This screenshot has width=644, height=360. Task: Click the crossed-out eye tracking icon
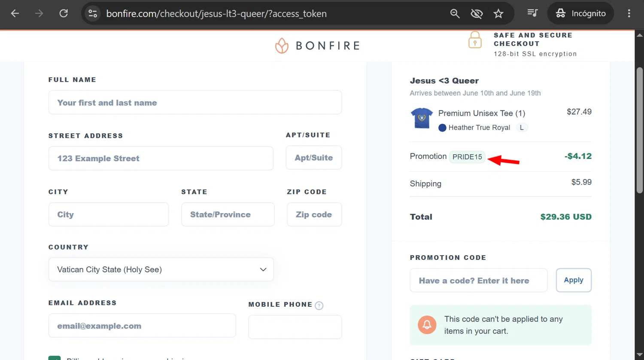click(477, 14)
